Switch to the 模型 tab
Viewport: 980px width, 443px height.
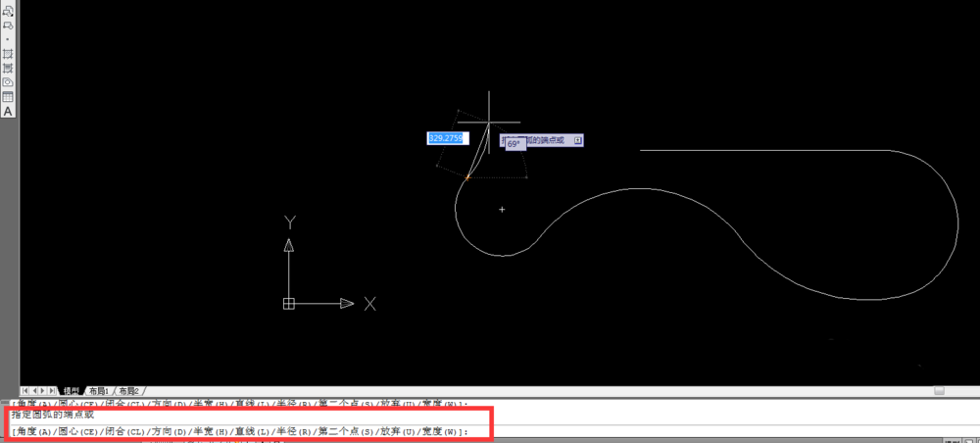[x=72, y=391]
